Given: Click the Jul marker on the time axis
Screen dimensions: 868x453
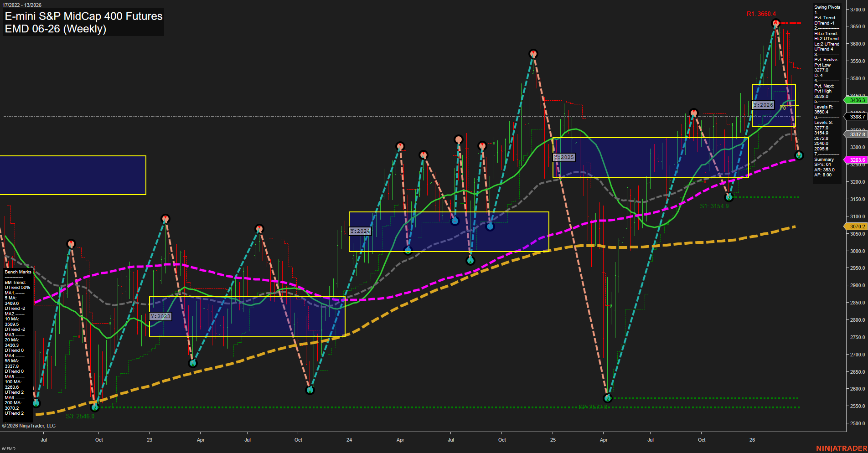Looking at the screenshot, I should [44, 440].
